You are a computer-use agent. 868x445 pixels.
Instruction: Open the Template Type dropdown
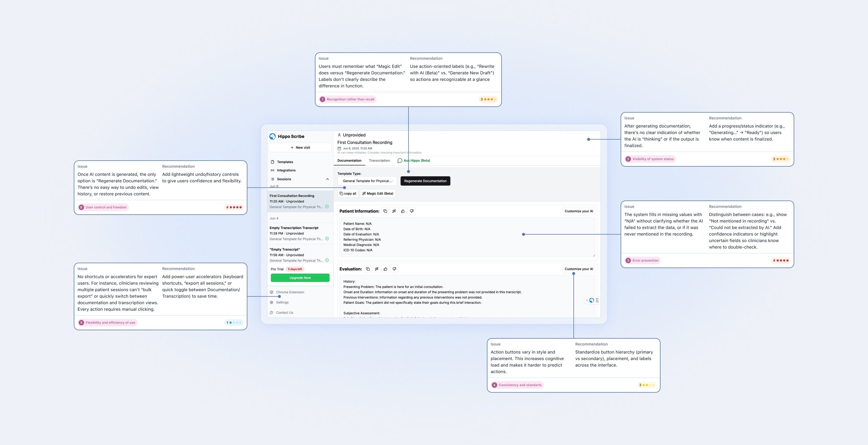point(367,181)
